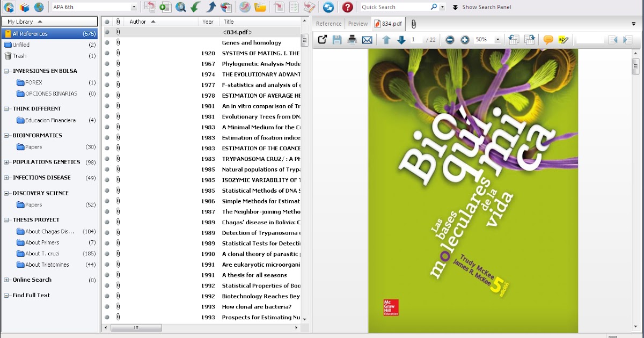Add sticky note comment to PDF
Screen dimensions: 644x338
point(548,40)
